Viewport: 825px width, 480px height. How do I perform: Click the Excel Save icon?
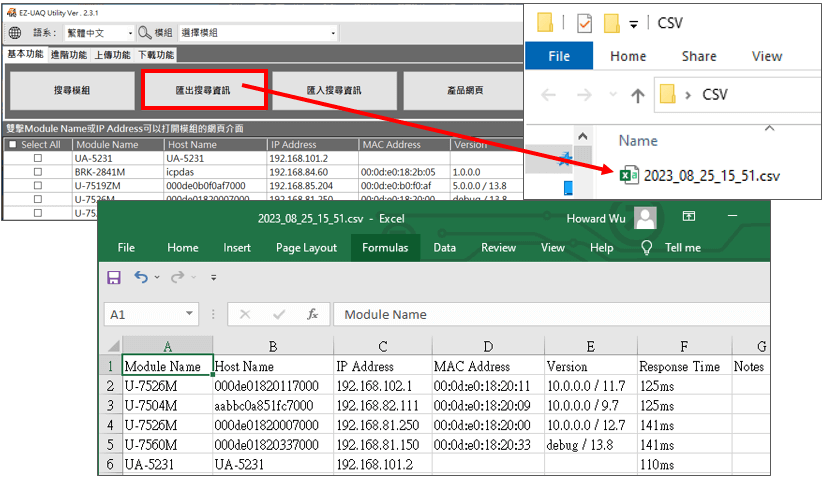tap(114, 277)
